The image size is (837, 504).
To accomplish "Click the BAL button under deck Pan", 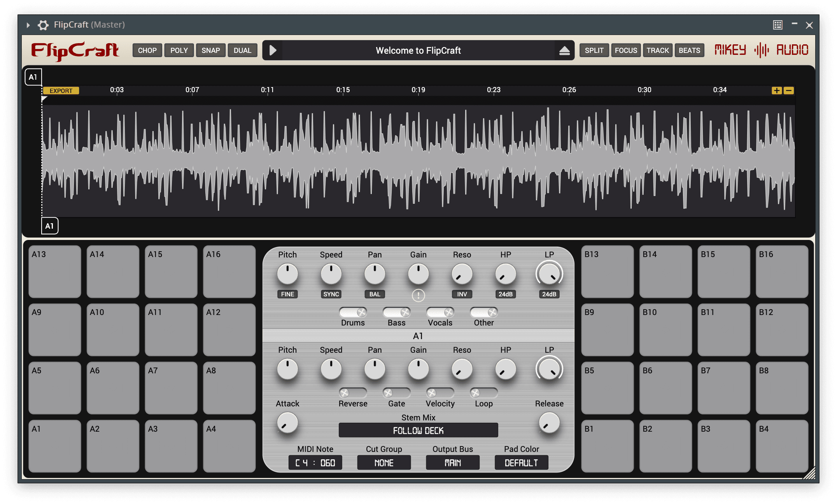I will pos(375,294).
